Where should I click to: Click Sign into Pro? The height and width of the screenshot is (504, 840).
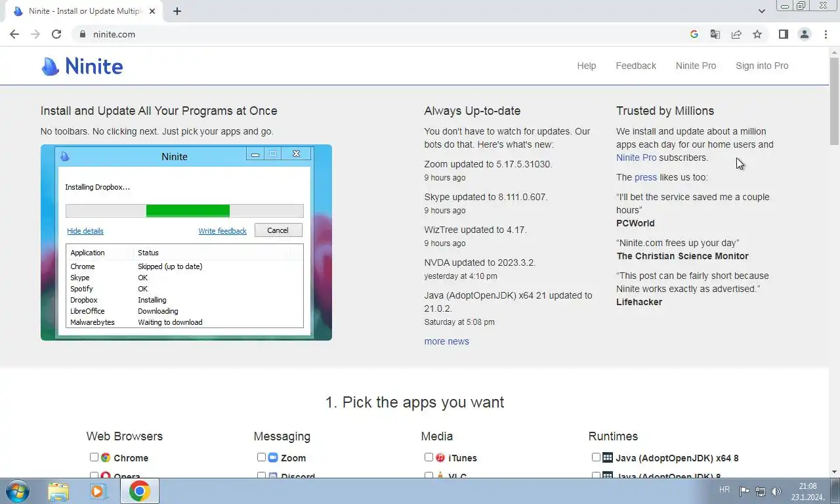pos(762,66)
